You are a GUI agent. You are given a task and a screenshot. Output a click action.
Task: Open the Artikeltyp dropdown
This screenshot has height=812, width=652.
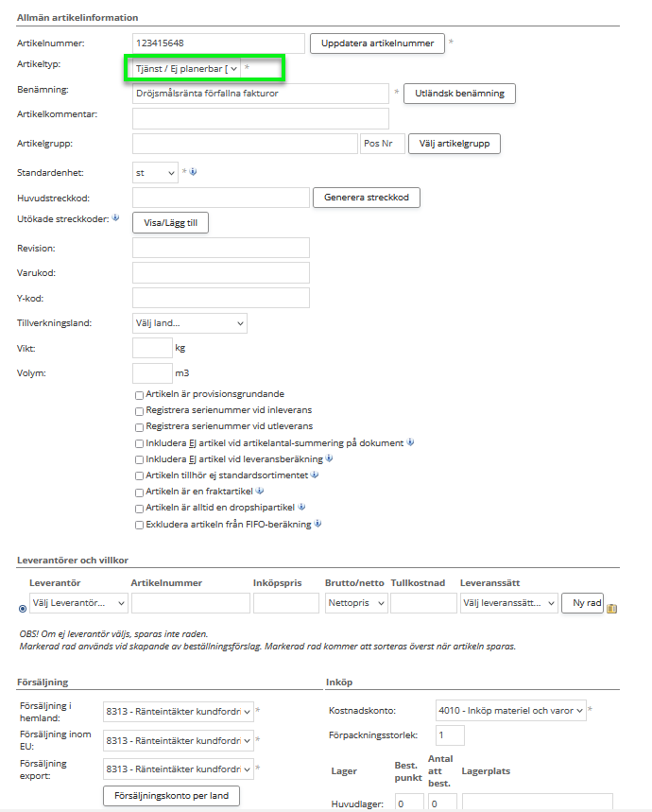click(x=187, y=68)
